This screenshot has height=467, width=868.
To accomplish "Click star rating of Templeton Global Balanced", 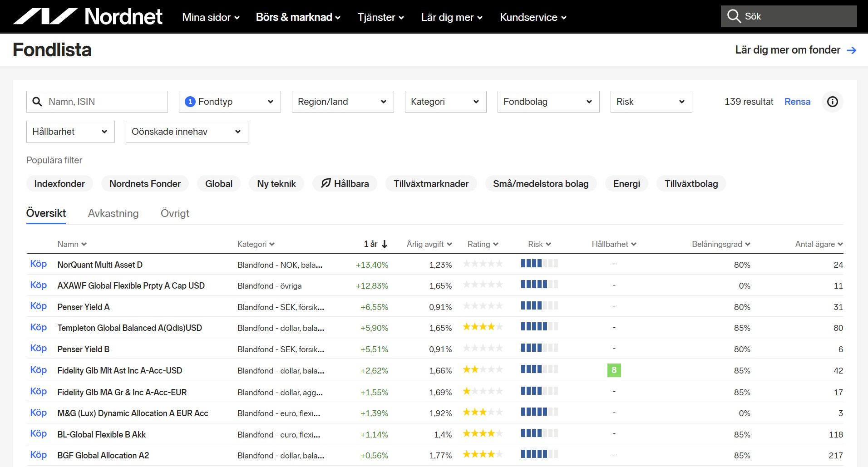I will point(483,327).
